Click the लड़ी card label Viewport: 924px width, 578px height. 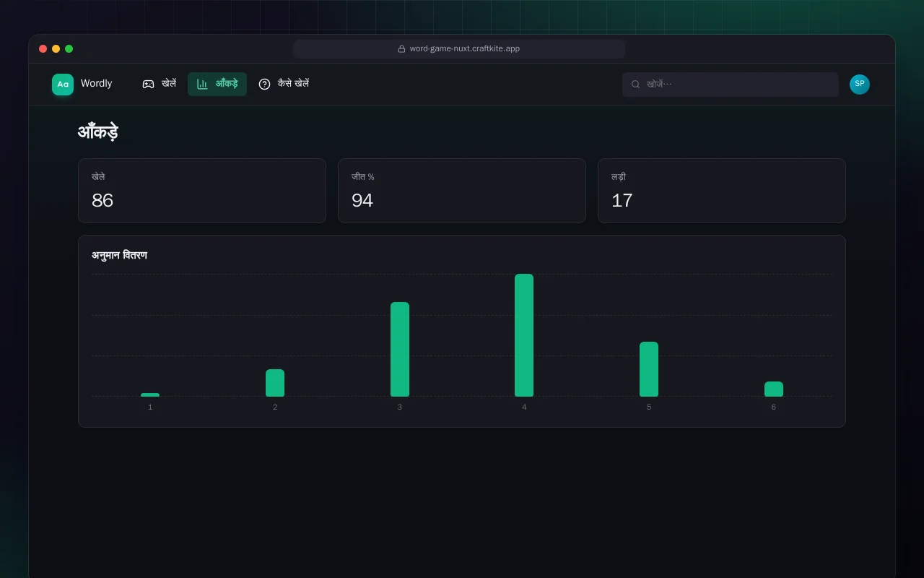tap(619, 177)
